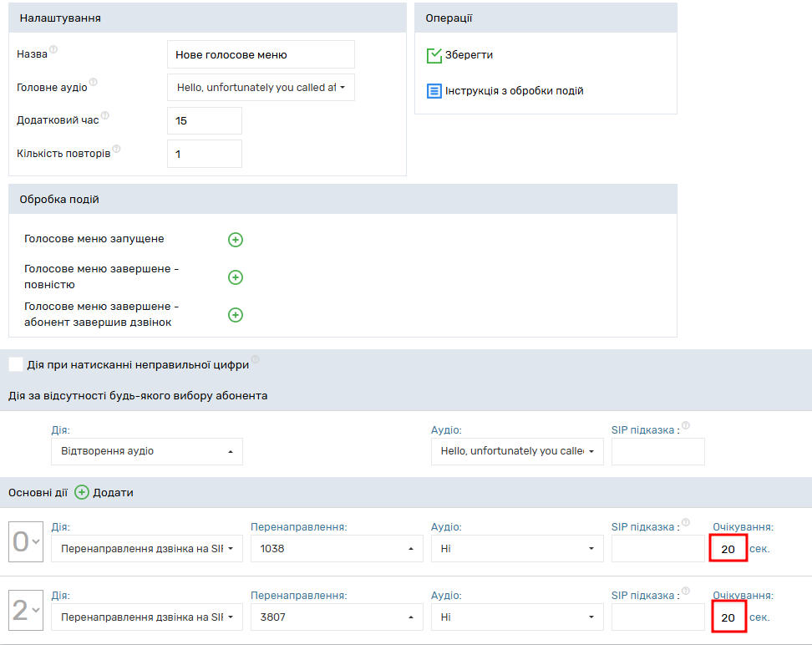
Task: Open the Головне аудіо dropdown
Action: coord(261,87)
